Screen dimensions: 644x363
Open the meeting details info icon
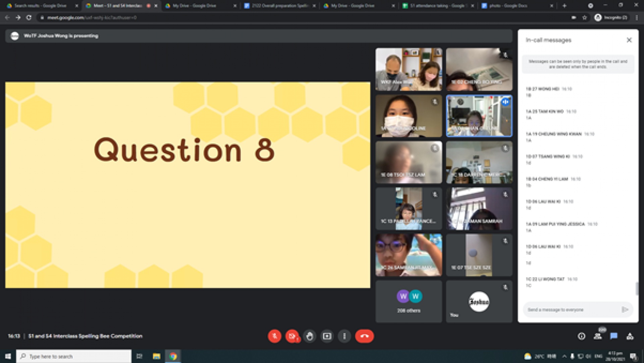tap(581, 336)
